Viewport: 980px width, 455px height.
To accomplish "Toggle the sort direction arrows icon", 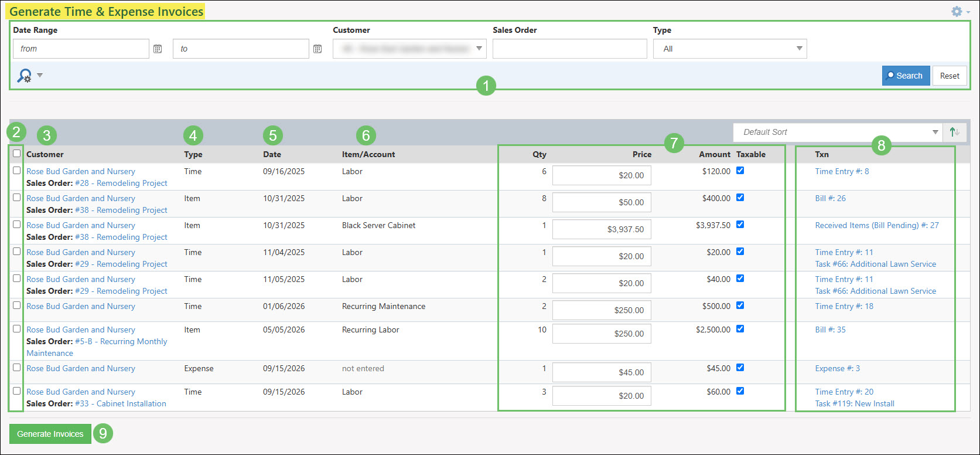I will 955,132.
